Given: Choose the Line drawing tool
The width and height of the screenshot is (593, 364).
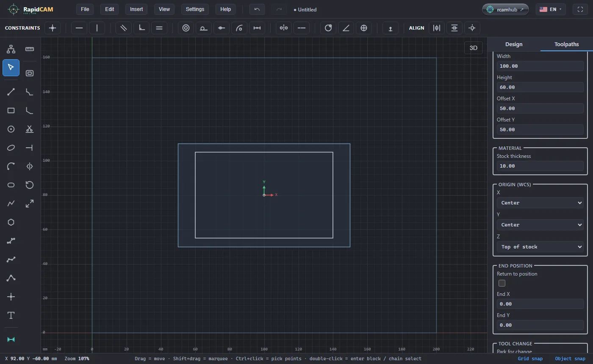Looking at the screenshot, I should (11, 92).
